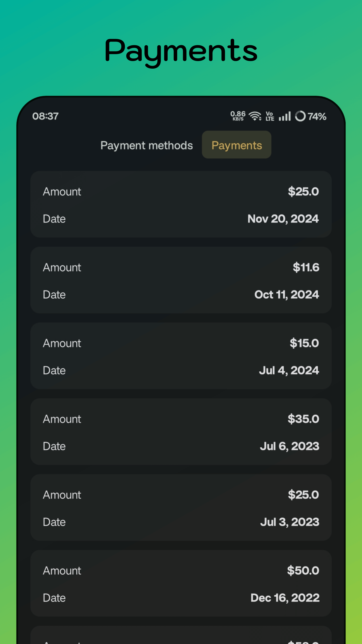Open the Dec 16, 2022 payment card
This screenshot has height=644, width=362.
pyautogui.click(x=181, y=583)
